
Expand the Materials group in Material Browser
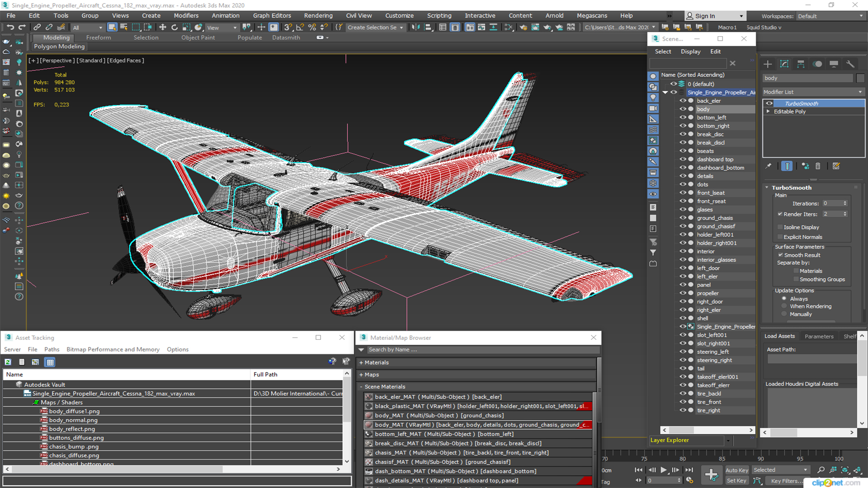coord(361,363)
